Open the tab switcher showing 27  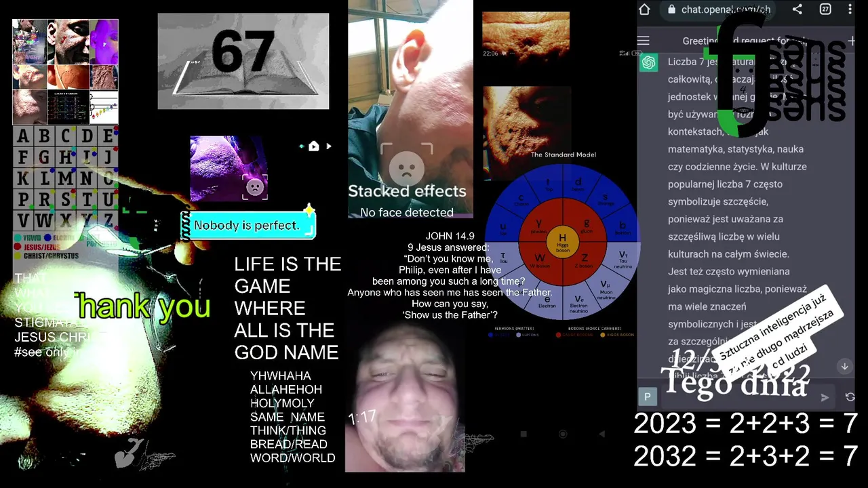(x=825, y=9)
